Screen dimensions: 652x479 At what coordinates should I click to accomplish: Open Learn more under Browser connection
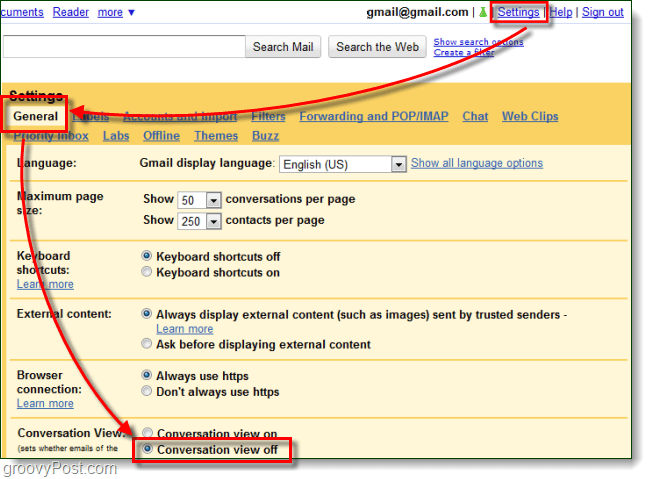click(x=45, y=404)
